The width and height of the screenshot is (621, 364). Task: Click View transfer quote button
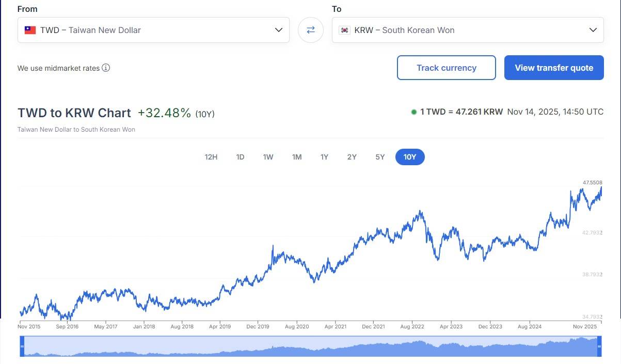point(554,68)
